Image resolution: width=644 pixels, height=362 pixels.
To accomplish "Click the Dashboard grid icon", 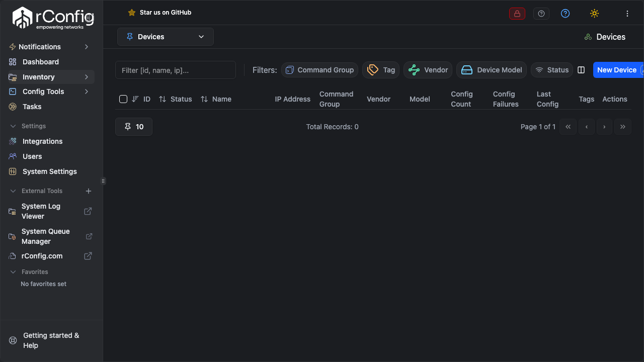I will point(13,62).
